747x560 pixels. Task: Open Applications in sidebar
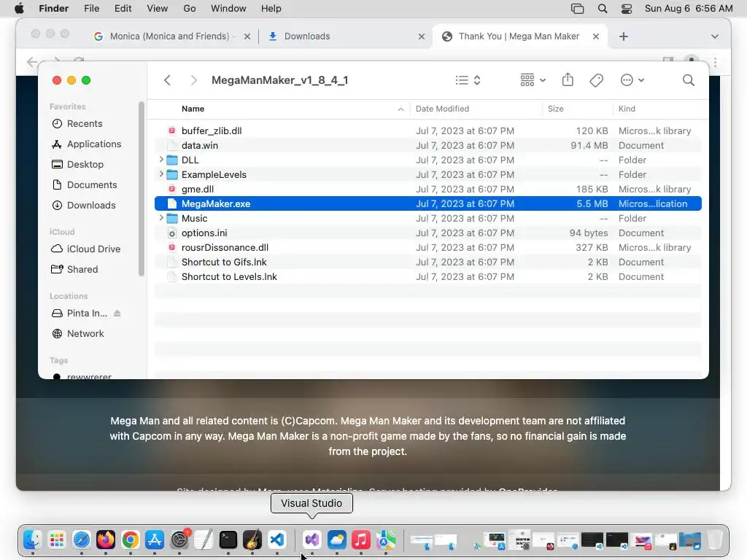[86, 144]
